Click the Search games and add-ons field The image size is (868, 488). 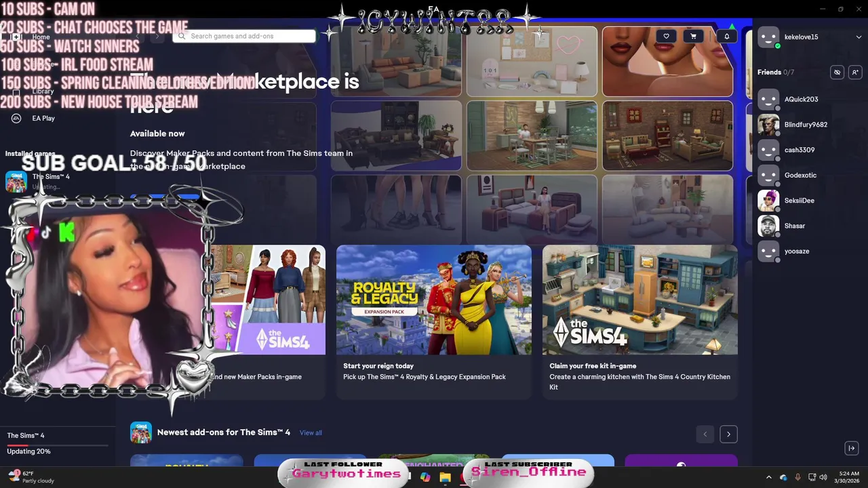(x=244, y=36)
